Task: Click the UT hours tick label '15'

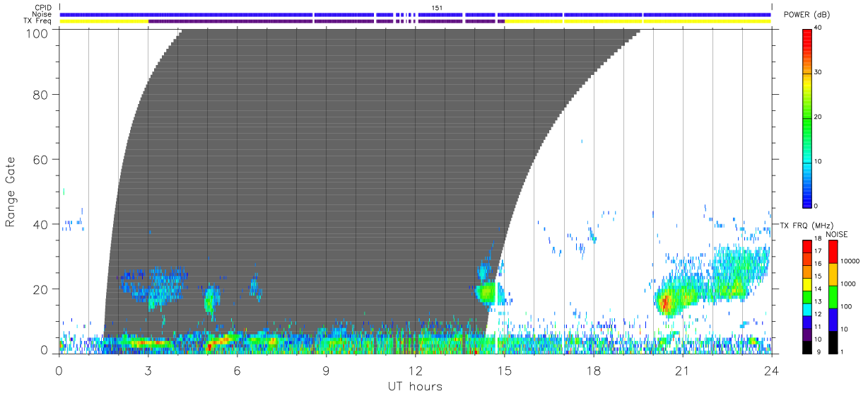Action: pyautogui.click(x=504, y=371)
